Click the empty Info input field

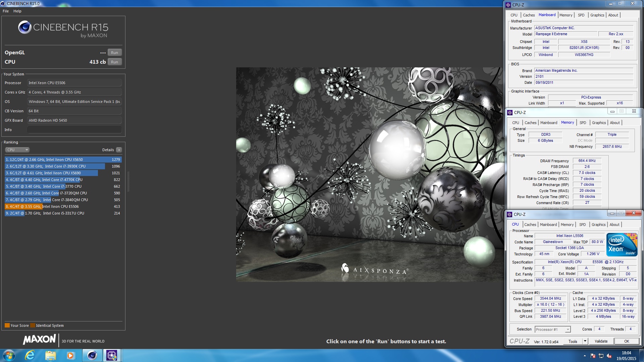(74, 130)
